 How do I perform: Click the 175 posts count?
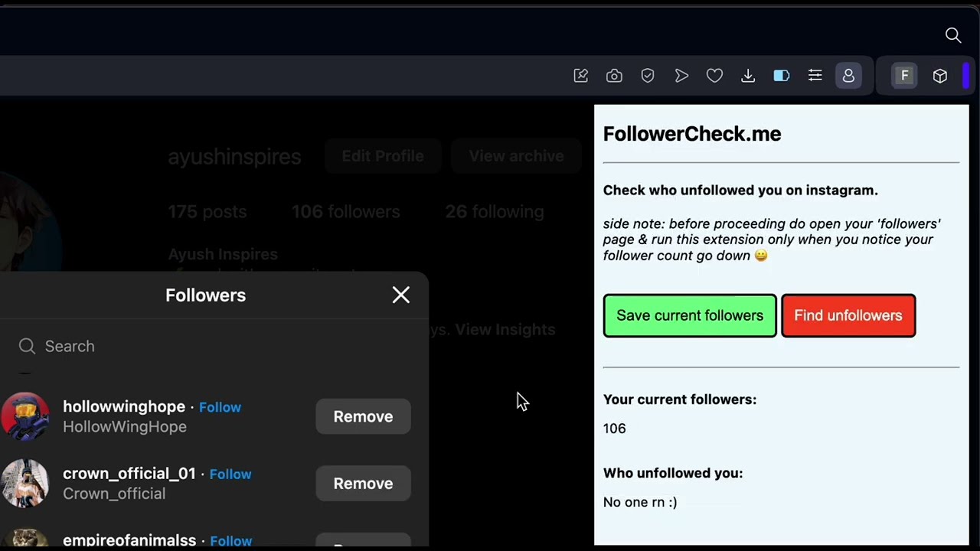point(207,212)
